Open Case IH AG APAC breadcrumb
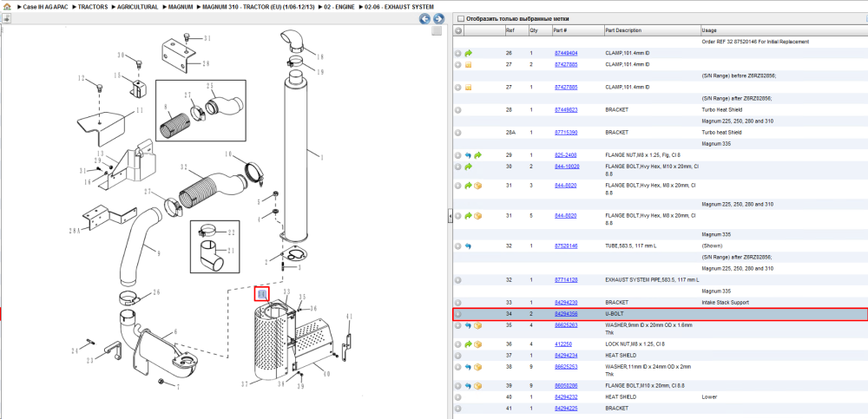868x419 pixels. [46, 7]
